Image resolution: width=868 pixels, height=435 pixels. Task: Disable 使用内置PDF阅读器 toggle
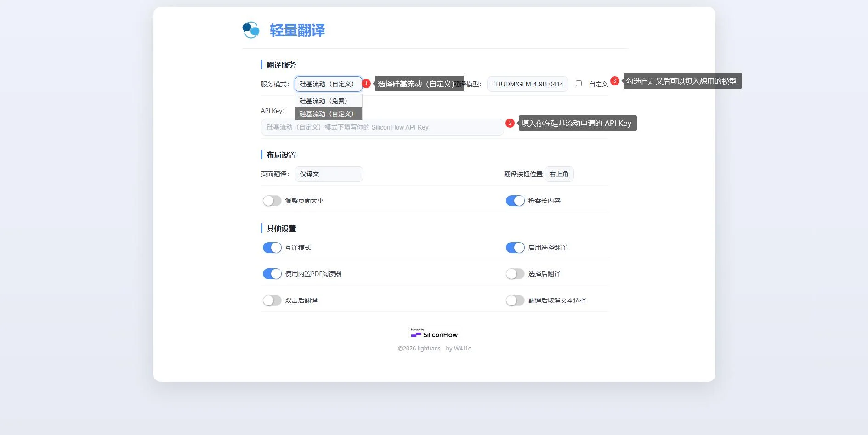(x=272, y=274)
